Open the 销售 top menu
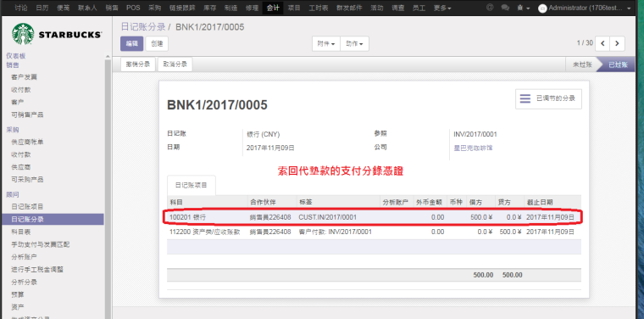 [x=111, y=8]
